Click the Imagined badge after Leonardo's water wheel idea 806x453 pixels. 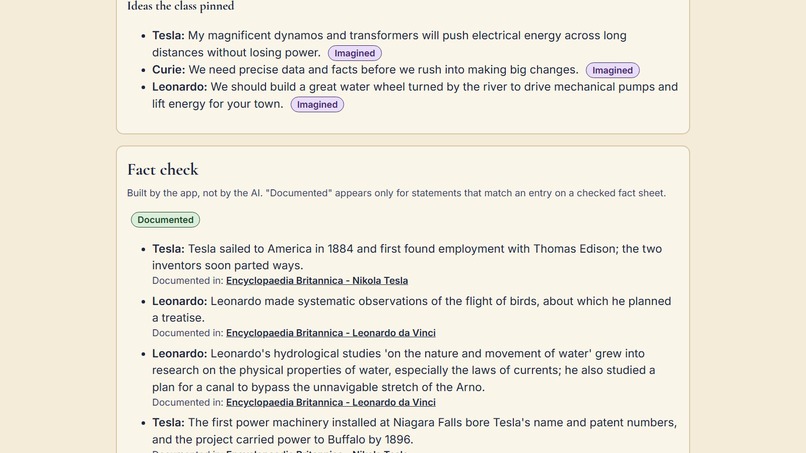317,104
